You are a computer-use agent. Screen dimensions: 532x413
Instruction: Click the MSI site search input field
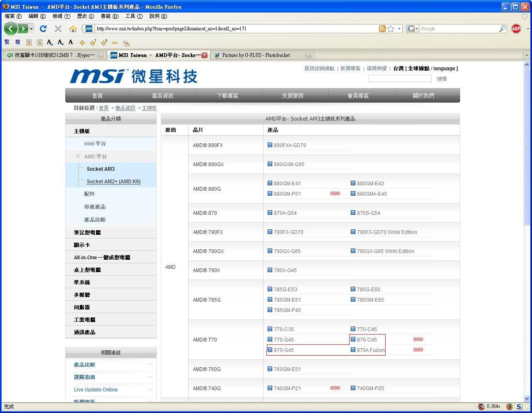point(400,79)
